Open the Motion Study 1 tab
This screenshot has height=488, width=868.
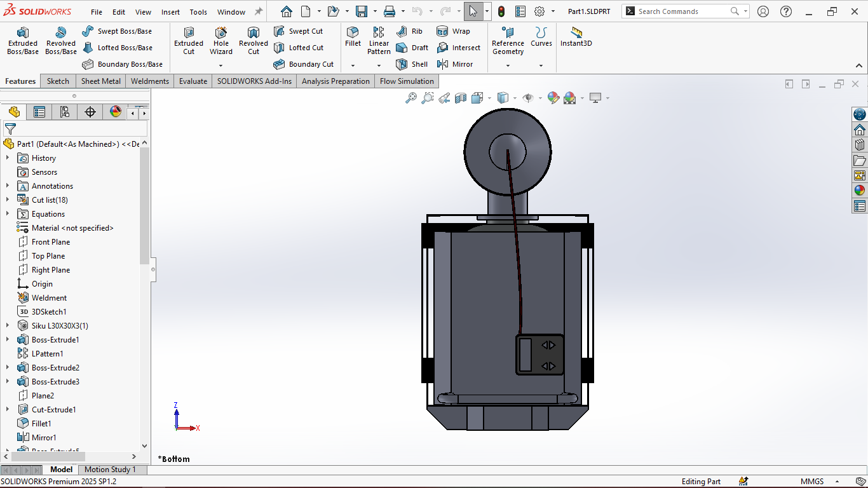pyautogui.click(x=111, y=470)
